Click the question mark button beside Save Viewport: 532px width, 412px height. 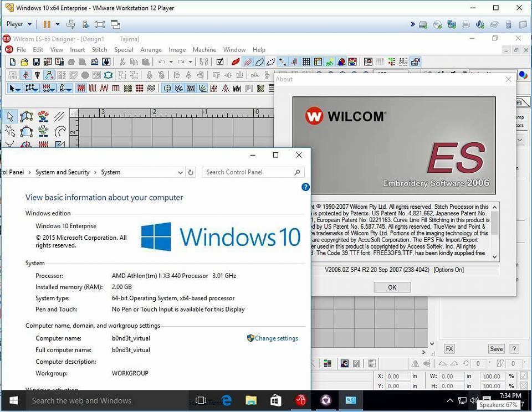514,348
